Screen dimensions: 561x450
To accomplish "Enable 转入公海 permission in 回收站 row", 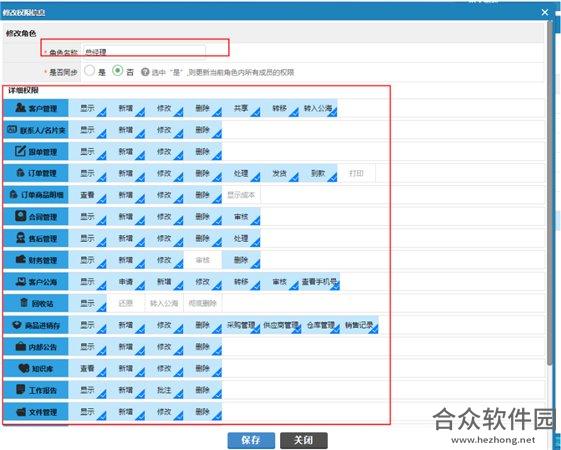I will (x=164, y=303).
